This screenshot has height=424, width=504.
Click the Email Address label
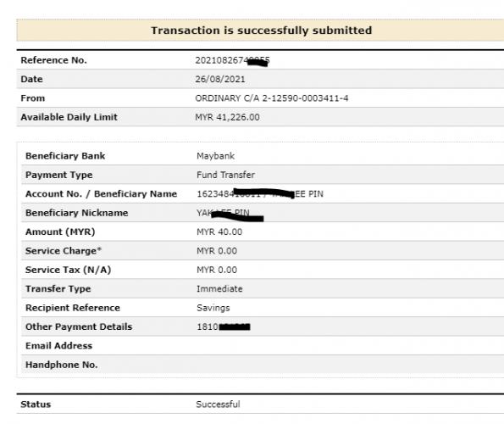[58, 346]
